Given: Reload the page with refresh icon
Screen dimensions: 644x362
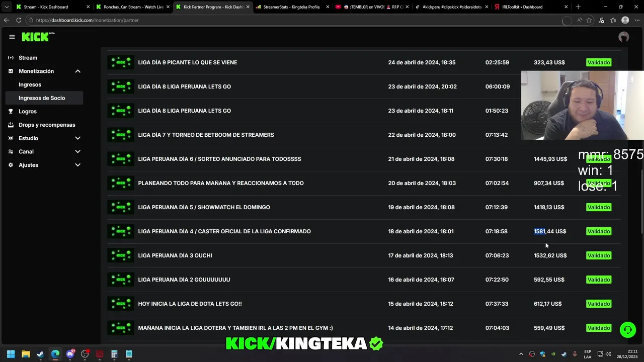Looking at the screenshot, I should (19, 20).
